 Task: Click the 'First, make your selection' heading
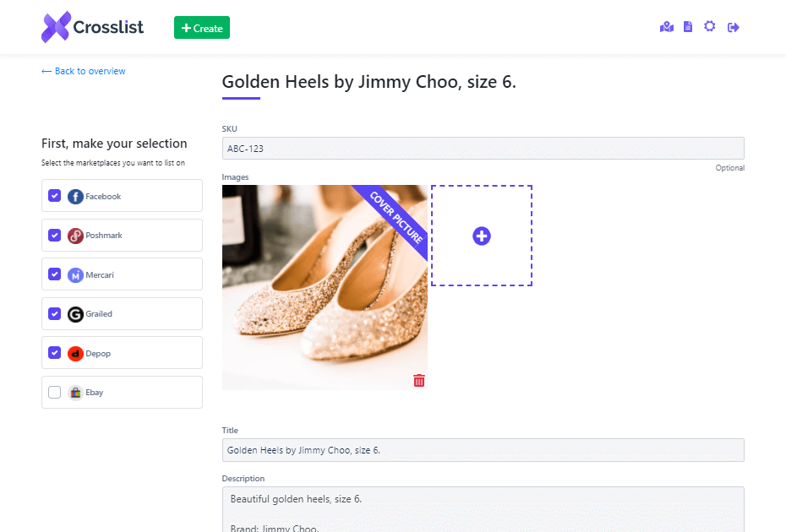coord(114,144)
